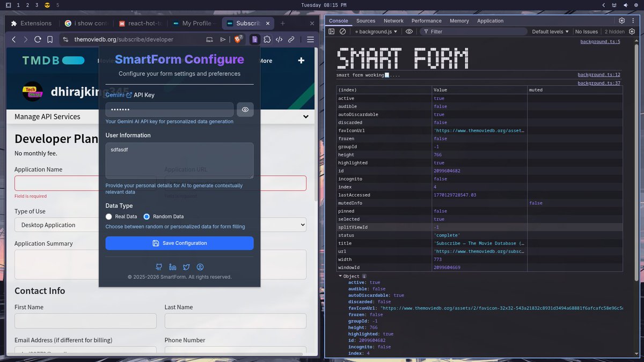Open the background.ts:37 source link
Screen dimensions: 644x362
tap(599, 83)
